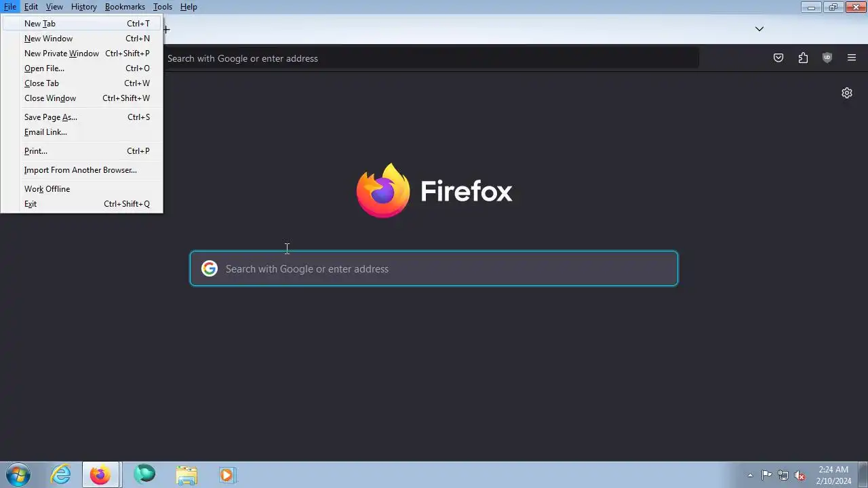This screenshot has height=488, width=868.
Task: Open the View menu
Action: 54,7
